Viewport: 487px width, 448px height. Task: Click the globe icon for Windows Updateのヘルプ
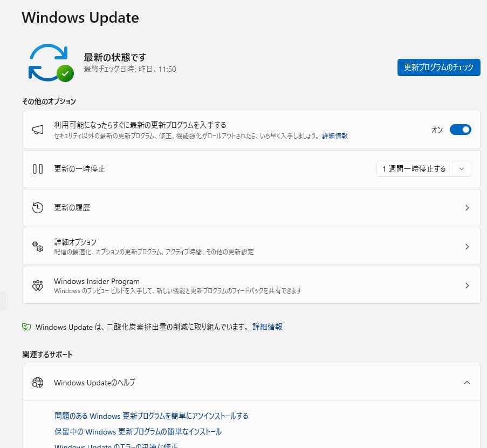(x=37, y=383)
